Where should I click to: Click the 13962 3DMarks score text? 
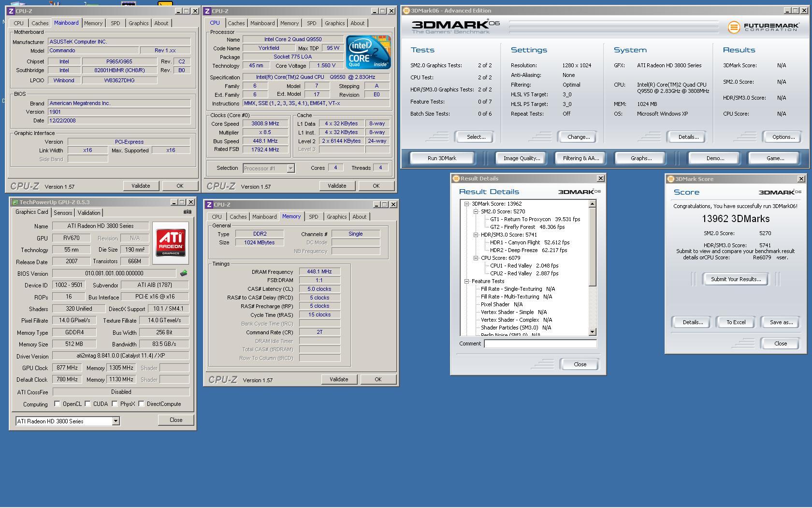[736, 219]
